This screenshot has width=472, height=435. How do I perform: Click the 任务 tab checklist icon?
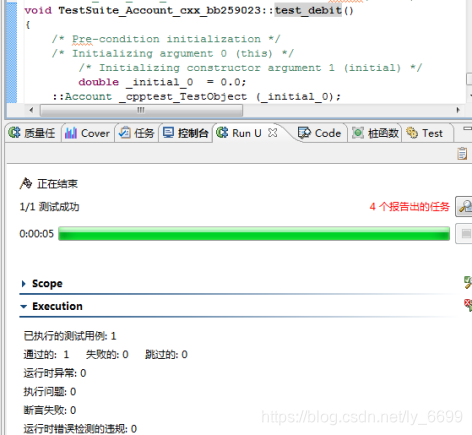[125, 133]
